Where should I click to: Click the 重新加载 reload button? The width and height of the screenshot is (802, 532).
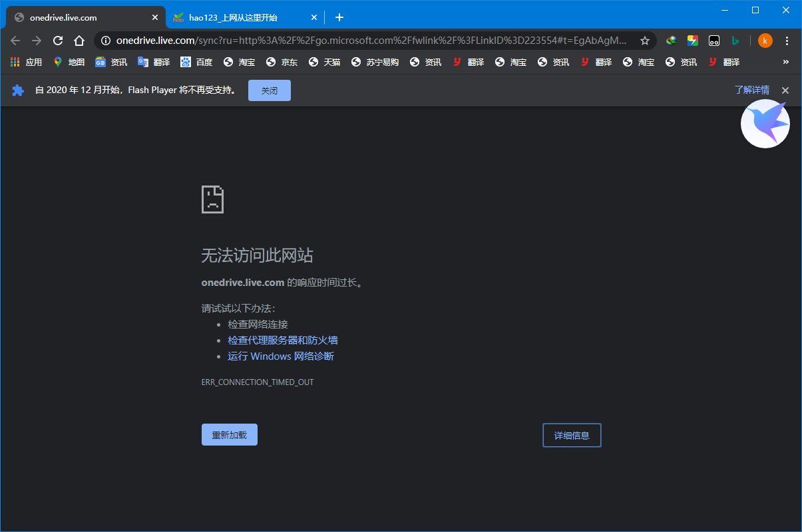coord(230,435)
